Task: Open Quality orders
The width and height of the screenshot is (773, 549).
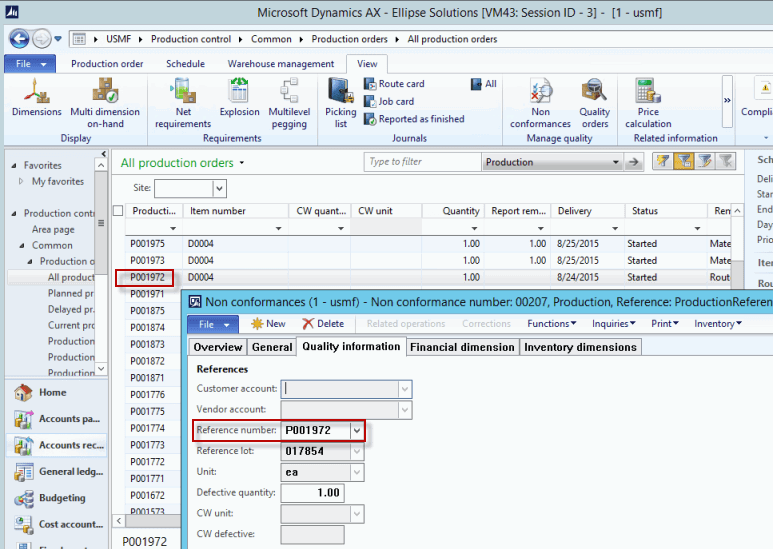Action: pos(595,103)
